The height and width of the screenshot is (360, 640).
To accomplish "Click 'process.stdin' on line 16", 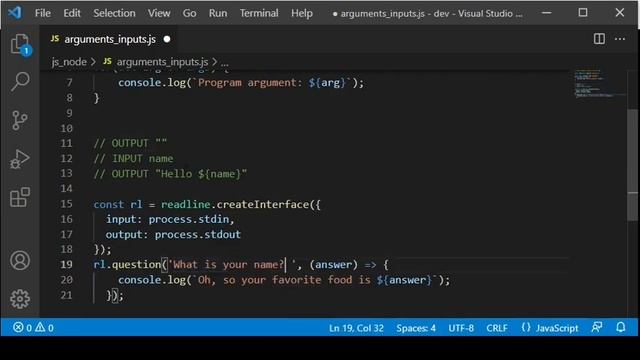I will [189, 219].
